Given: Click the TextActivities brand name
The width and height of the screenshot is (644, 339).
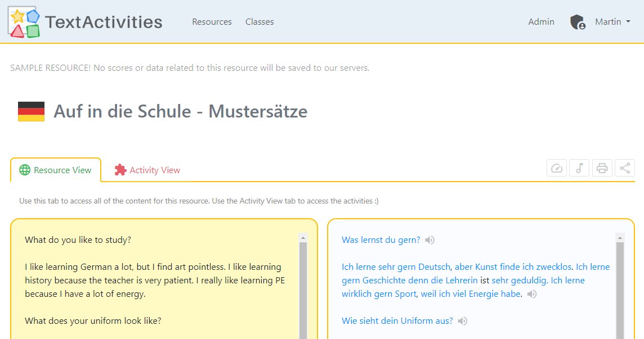Looking at the screenshot, I should click(x=104, y=22).
